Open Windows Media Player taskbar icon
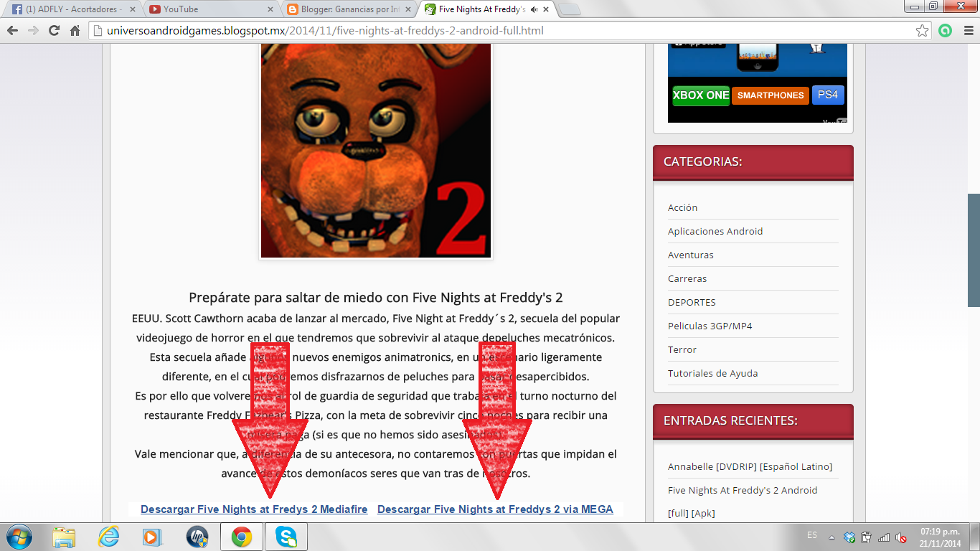This screenshot has height=551, width=980. 152,537
